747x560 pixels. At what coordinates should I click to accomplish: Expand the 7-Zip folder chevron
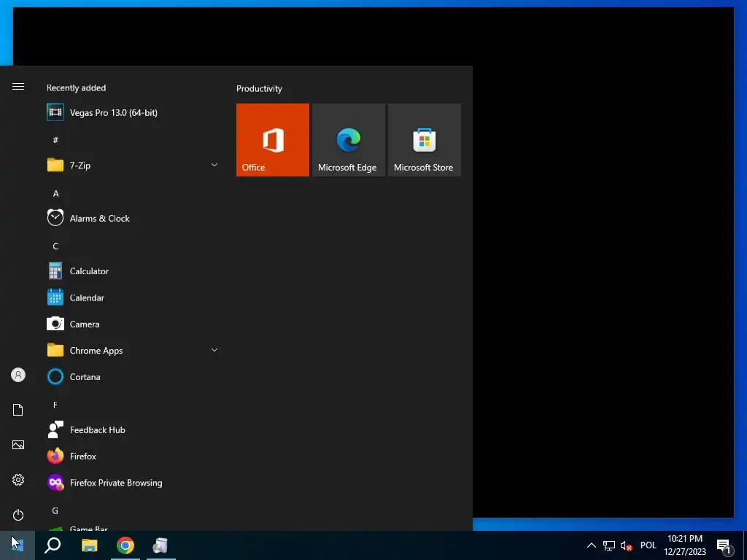tap(214, 166)
